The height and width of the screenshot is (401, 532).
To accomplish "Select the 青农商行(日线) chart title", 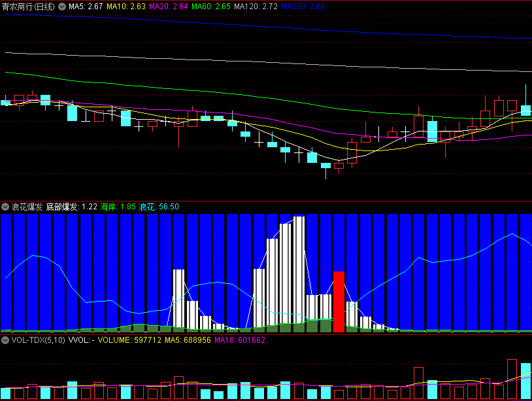I will (28, 7).
